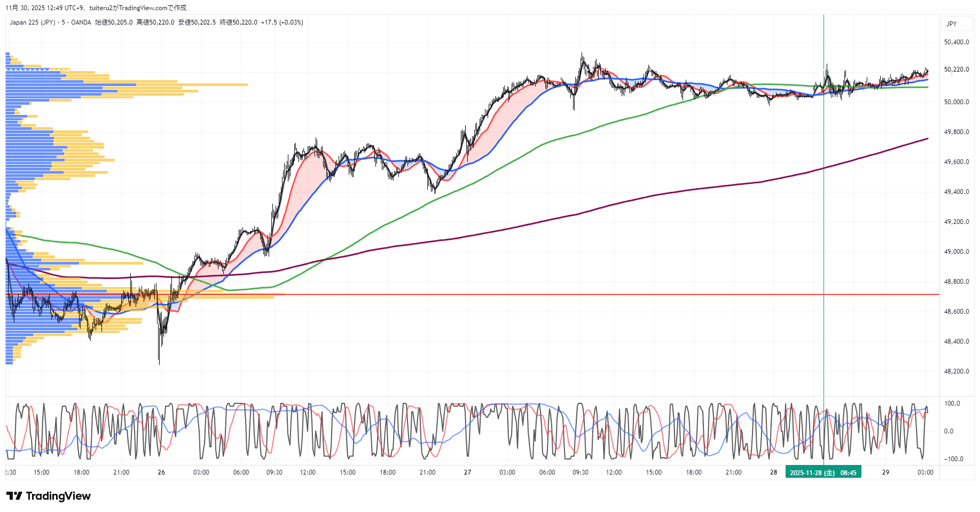The width and height of the screenshot is (980, 512).
Task: Click the Japan 225 (JPY) symbol title
Action: point(32,22)
